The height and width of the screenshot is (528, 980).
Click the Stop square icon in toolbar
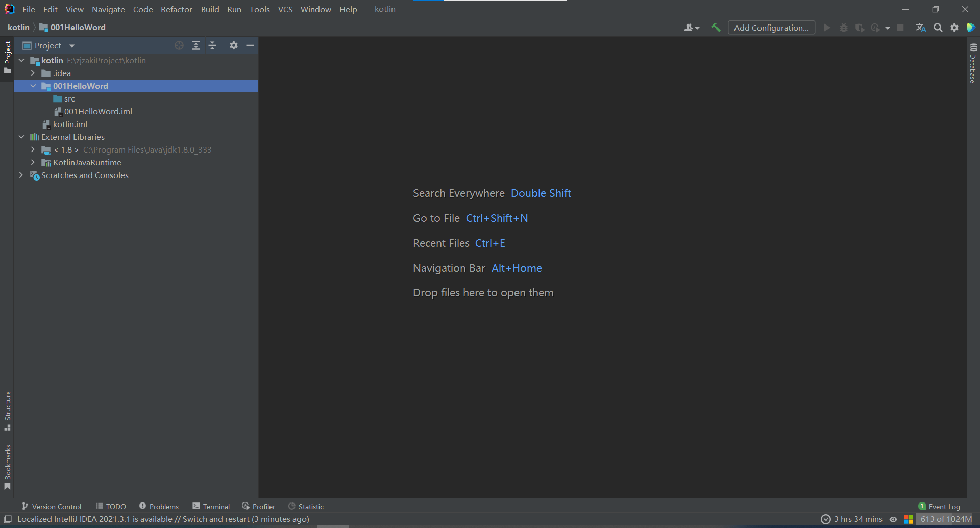[900, 28]
